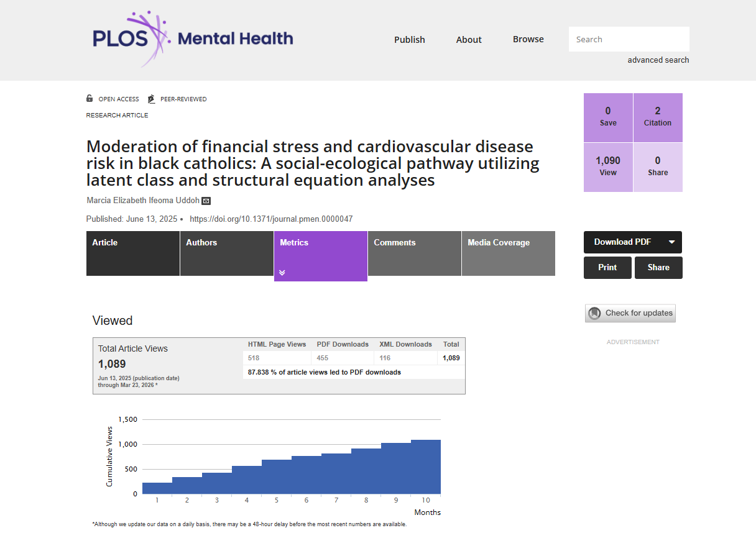This screenshot has width=756, height=551.
Task: Expand the Download PDF dropdown arrow
Action: [671, 242]
